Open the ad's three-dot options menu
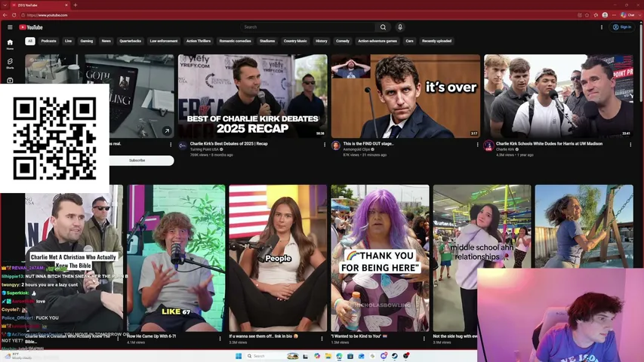This screenshot has height=362, width=644. pos(171,145)
